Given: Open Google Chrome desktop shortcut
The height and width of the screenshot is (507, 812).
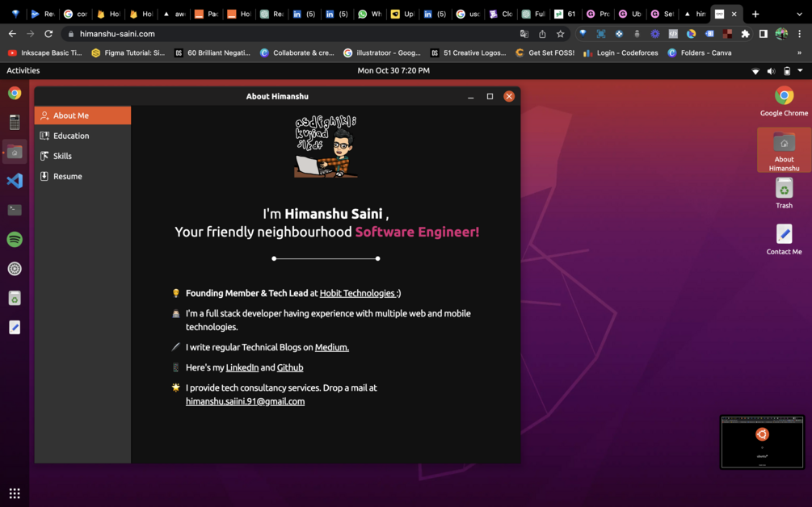Looking at the screenshot, I should (784, 102).
